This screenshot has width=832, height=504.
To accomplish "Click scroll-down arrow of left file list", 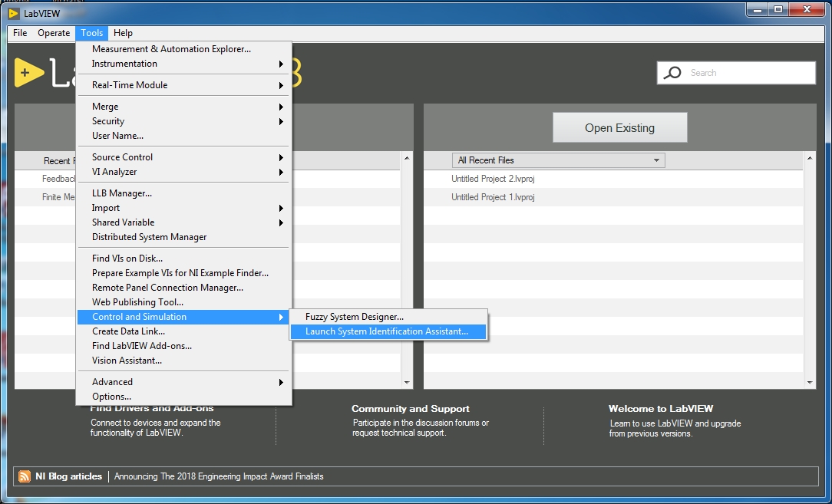I will 407,383.
